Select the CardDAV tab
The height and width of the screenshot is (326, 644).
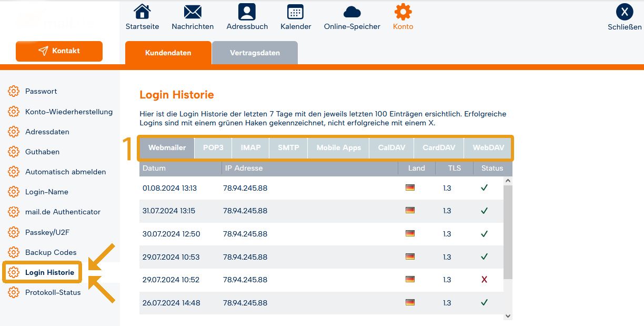(x=439, y=148)
